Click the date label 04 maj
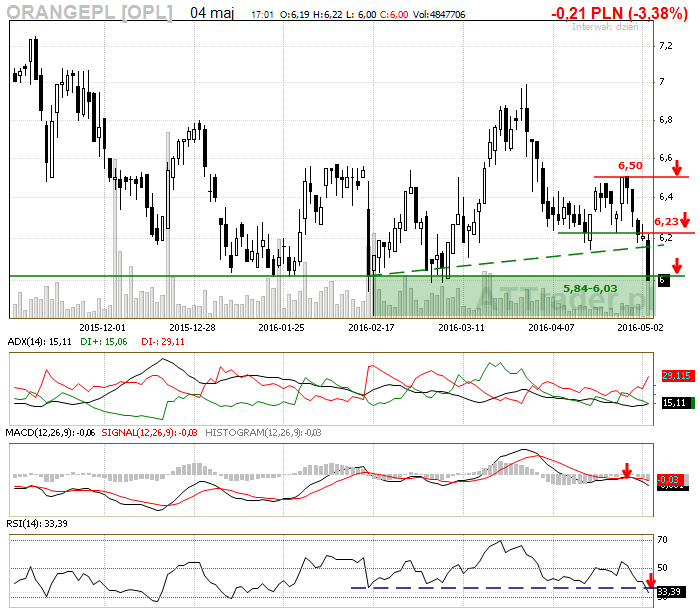 point(212,13)
